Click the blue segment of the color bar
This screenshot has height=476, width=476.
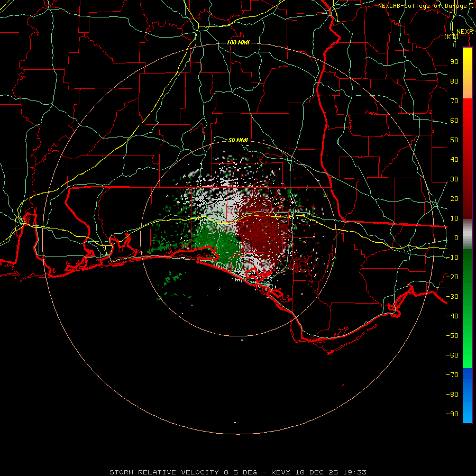(x=467, y=396)
